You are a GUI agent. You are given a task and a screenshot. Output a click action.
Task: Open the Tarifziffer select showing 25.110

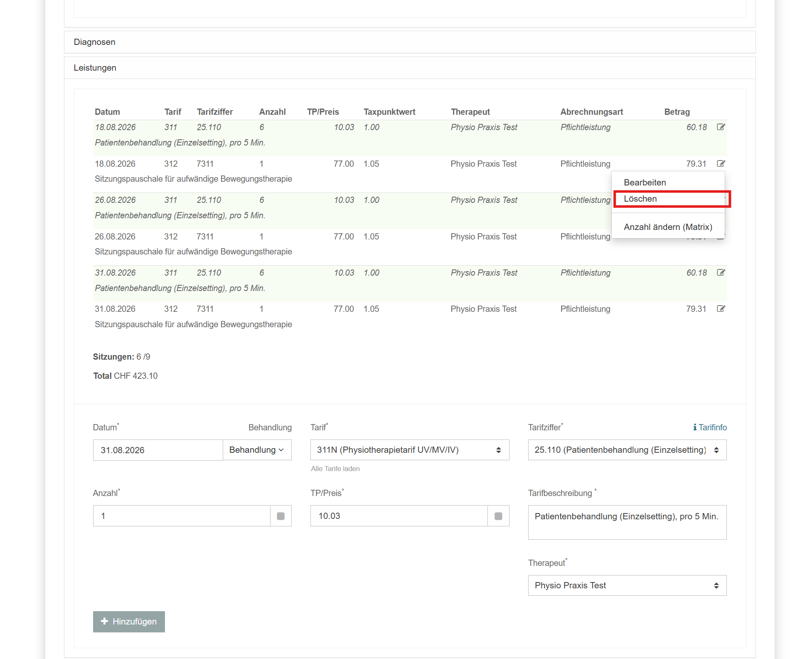click(x=627, y=450)
